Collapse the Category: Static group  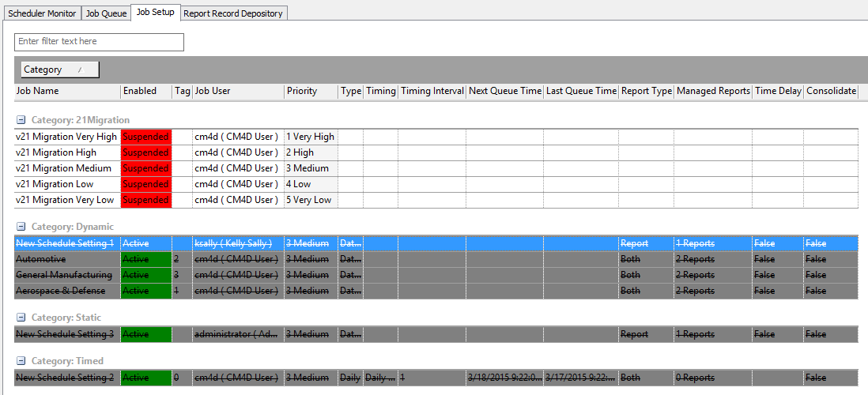[x=21, y=318]
